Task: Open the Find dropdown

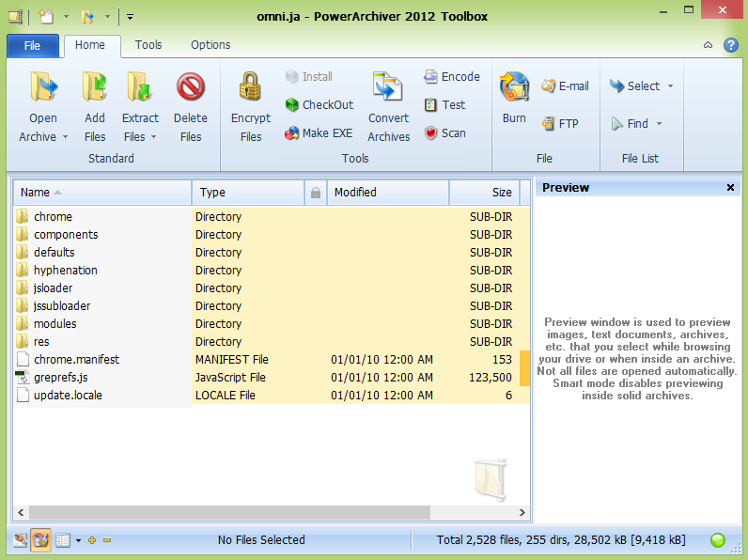Action: click(637, 124)
